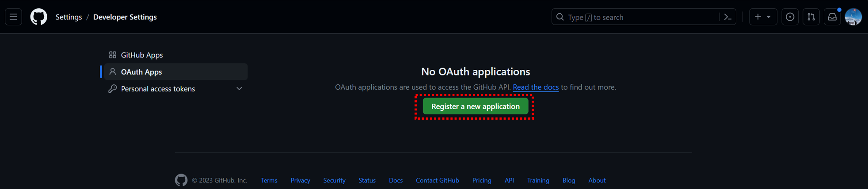Open Training footer link

[538, 180]
